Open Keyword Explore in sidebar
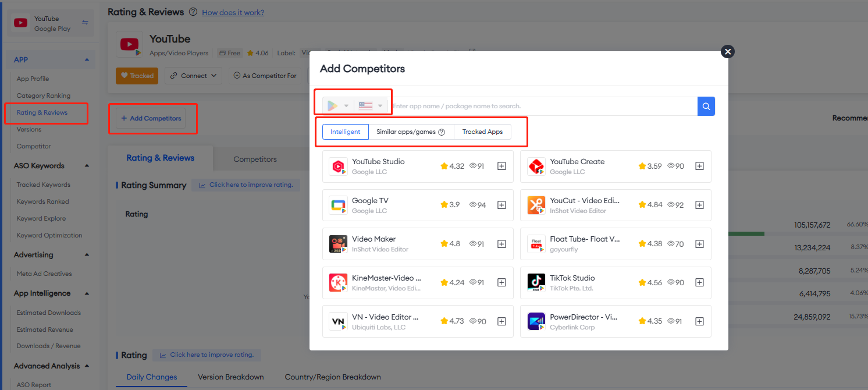Image resolution: width=868 pixels, height=390 pixels. pyautogui.click(x=41, y=218)
